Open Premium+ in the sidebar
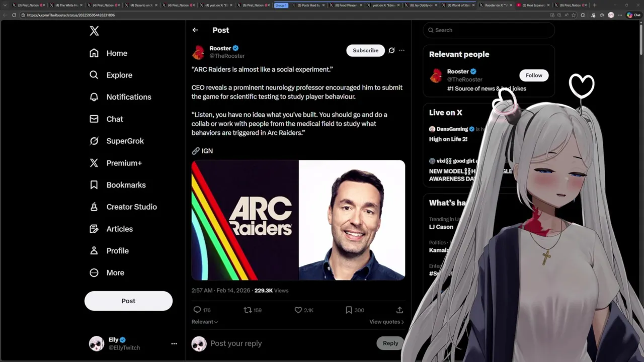Viewport: 644px width, 362px height. tap(115, 163)
